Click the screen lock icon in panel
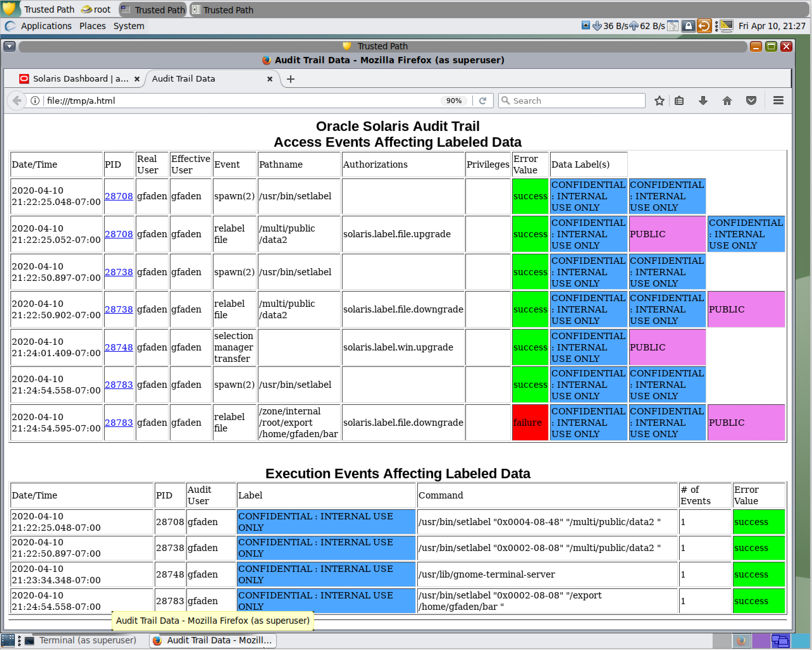Image resolution: width=812 pixels, height=650 pixels. 688,26
